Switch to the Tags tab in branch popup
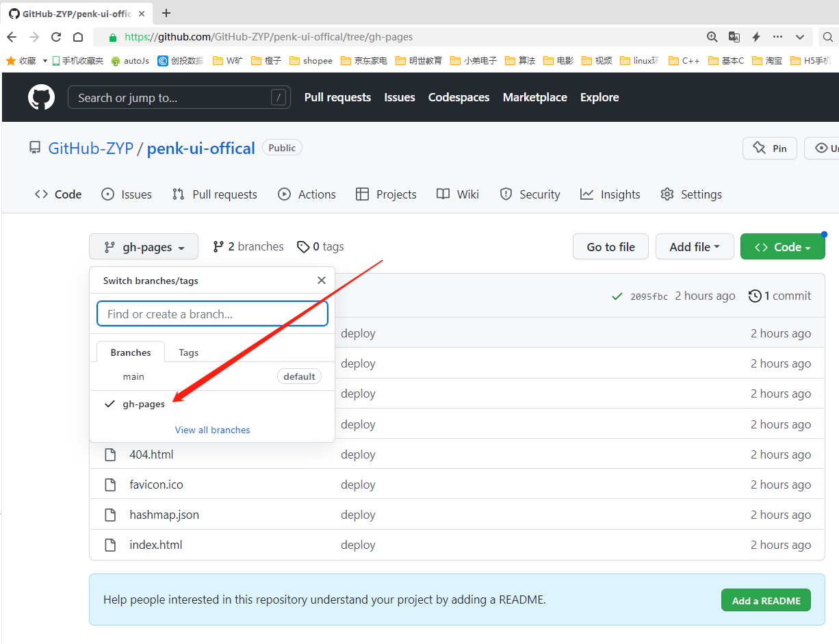 click(189, 352)
